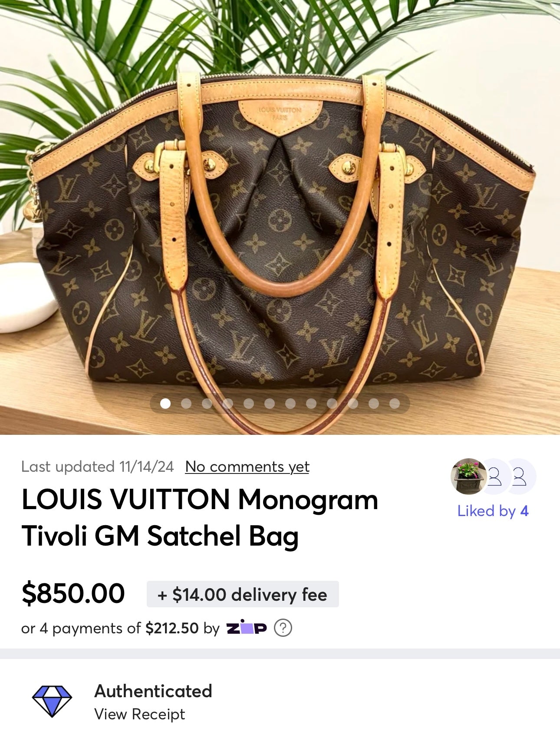560x735 pixels.
Task: Select the first carousel dot indicator
Action: [x=165, y=404]
